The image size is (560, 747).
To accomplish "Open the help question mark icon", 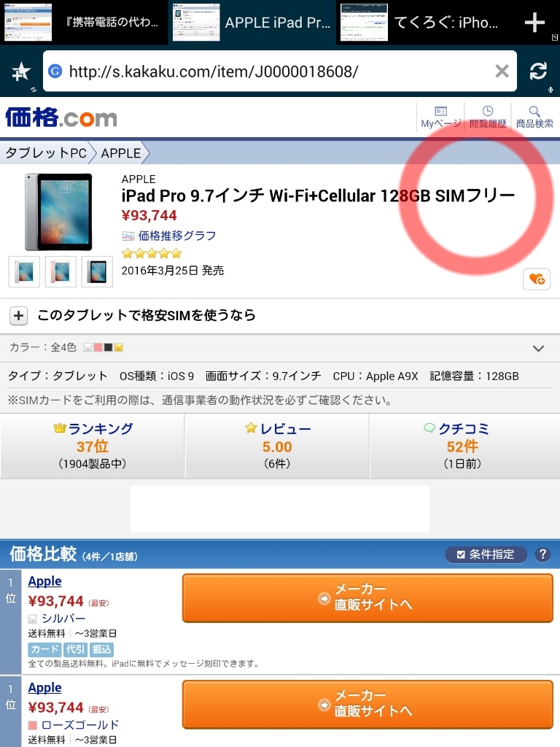I will click(542, 554).
